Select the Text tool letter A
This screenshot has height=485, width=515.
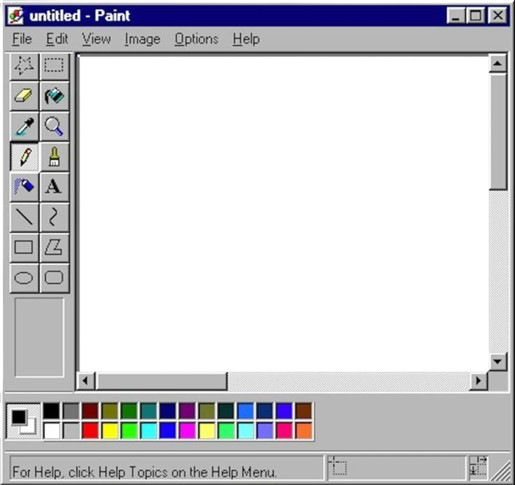pyautogui.click(x=54, y=187)
